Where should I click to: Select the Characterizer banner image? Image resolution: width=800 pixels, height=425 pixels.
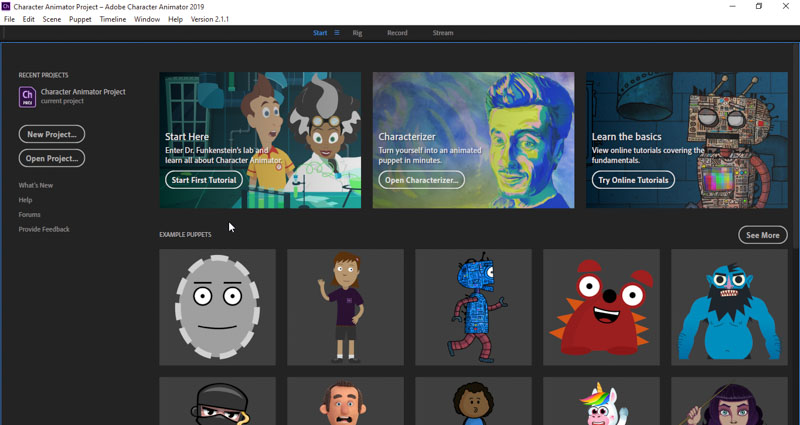point(473,140)
